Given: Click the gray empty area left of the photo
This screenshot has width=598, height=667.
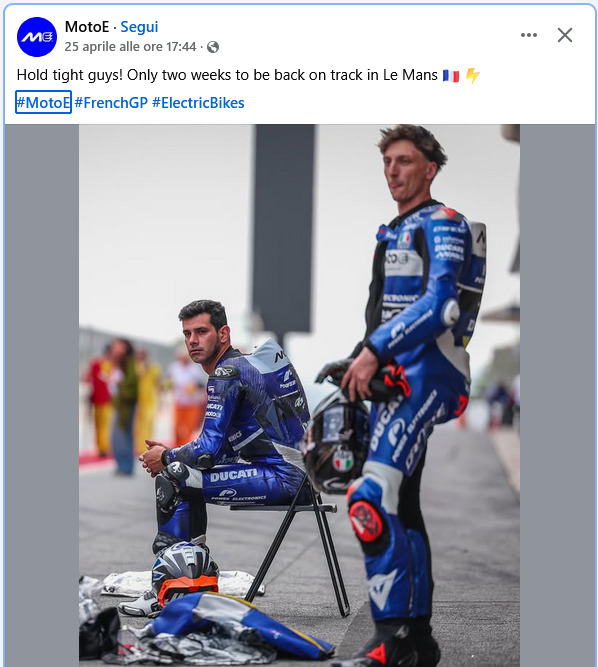Looking at the screenshot, I should (x=42, y=396).
